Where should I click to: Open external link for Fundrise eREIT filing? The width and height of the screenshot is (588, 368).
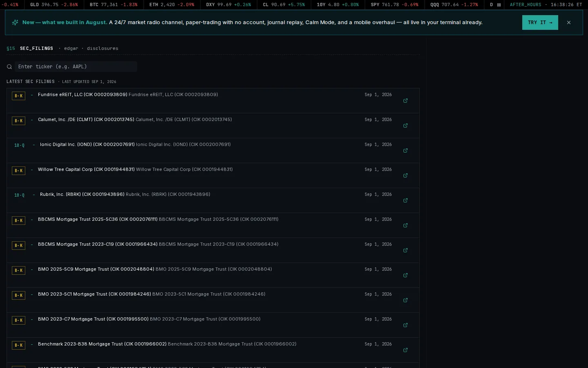pyautogui.click(x=405, y=101)
